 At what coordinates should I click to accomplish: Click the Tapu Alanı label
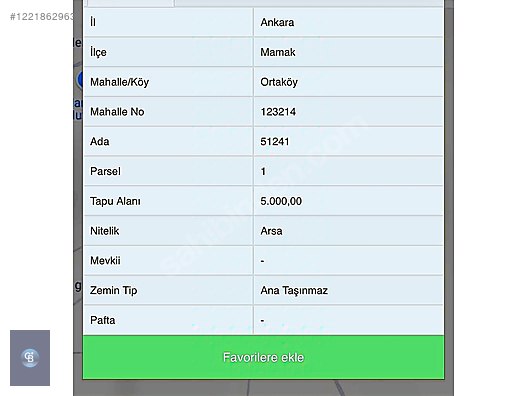115,201
